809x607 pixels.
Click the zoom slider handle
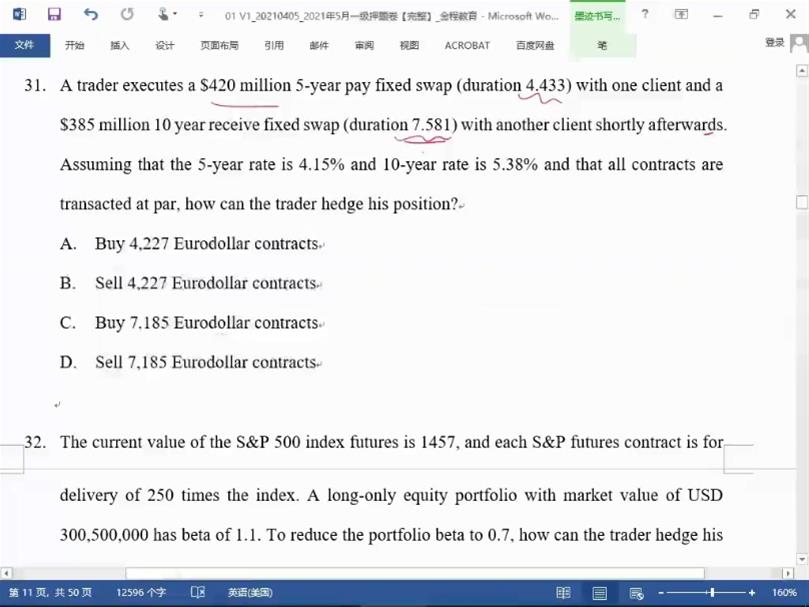[x=713, y=593]
